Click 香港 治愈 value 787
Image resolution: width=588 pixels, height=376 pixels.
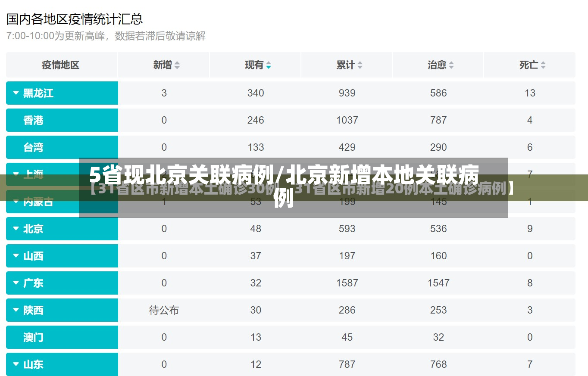pyautogui.click(x=438, y=120)
